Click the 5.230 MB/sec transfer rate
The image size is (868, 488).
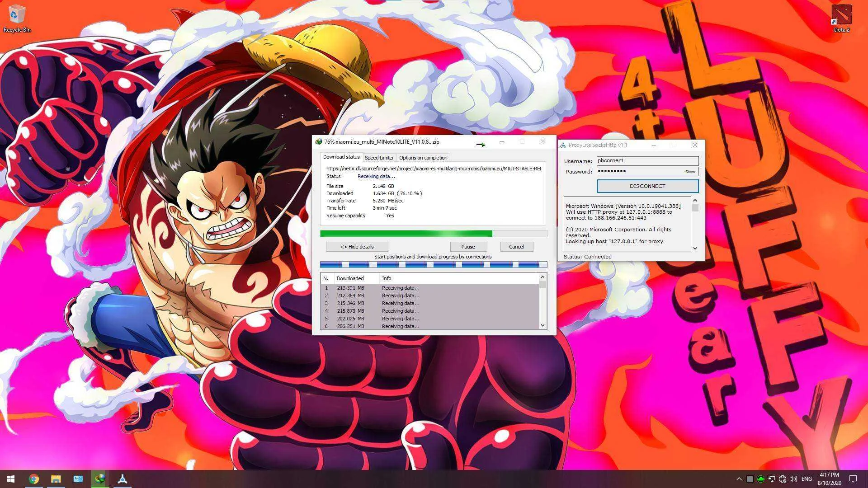click(x=388, y=201)
